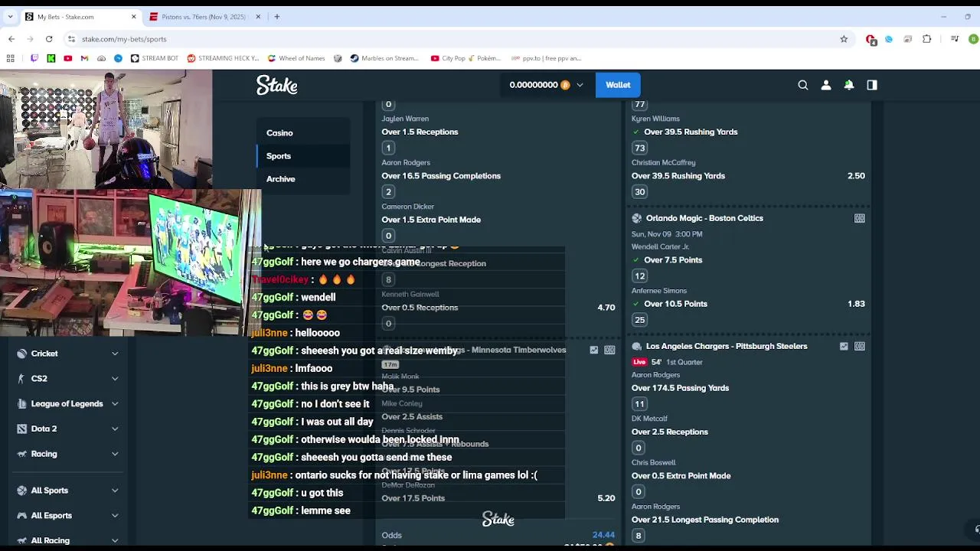Image resolution: width=980 pixels, height=551 pixels.
Task: Expand the CS2 sidebar section
Action: point(115,379)
